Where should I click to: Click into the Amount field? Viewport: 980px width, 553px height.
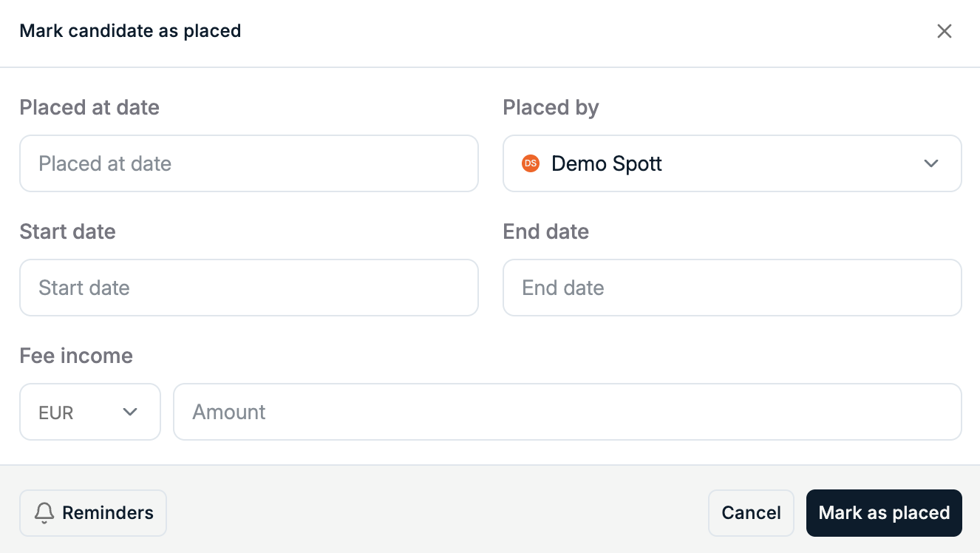pos(568,412)
